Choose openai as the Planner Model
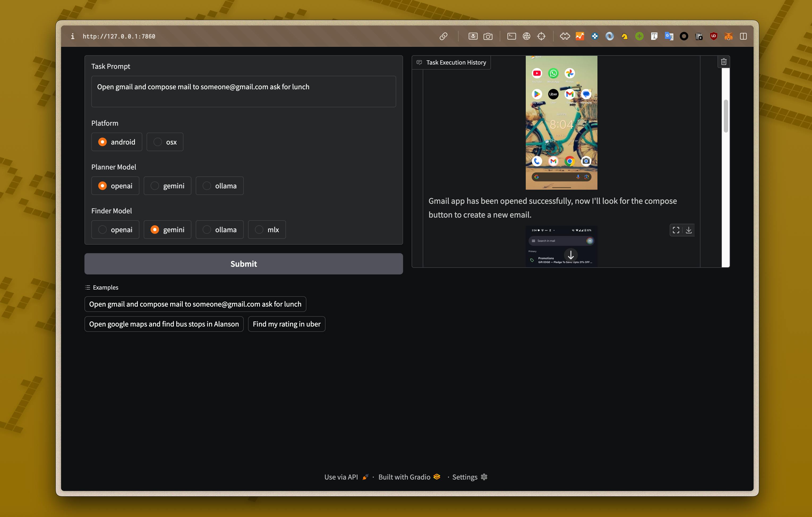Image resolution: width=812 pixels, height=517 pixels. [115, 186]
